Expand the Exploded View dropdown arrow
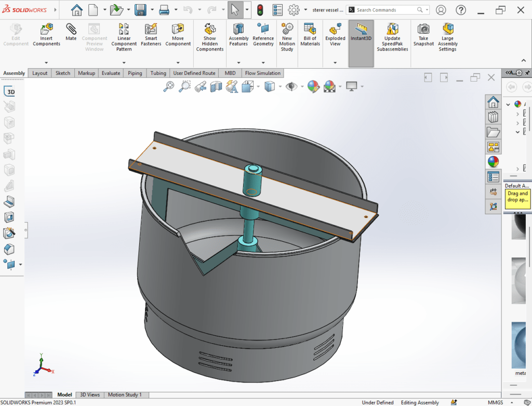 pos(335,63)
